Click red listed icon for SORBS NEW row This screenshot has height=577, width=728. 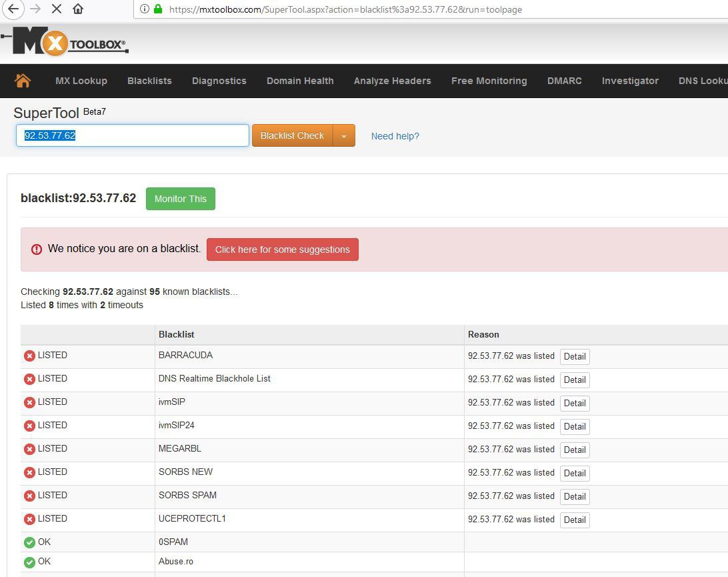29,472
